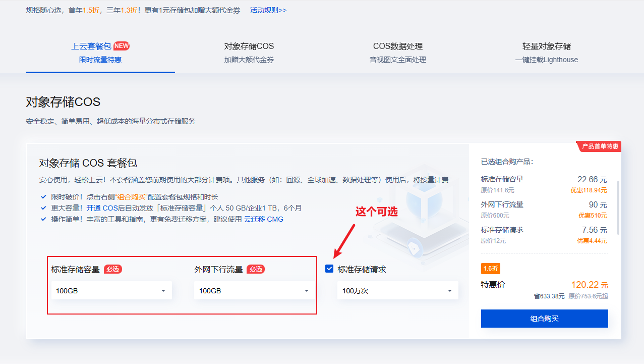Click the 优惠510元 discount text

tap(593, 216)
